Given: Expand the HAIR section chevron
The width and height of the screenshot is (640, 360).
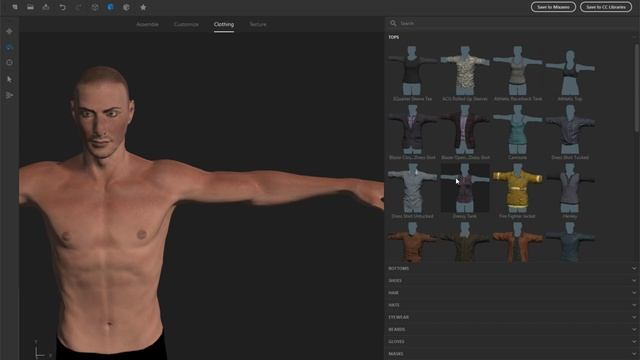Looking at the screenshot, I should coord(634,293).
